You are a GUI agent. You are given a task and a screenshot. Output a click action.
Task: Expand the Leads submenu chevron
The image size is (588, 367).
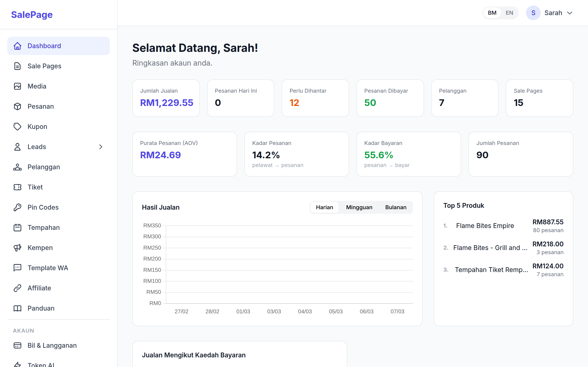101,147
